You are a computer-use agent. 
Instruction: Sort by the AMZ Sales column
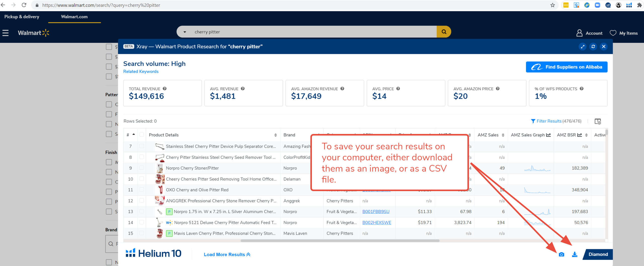pyautogui.click(x=503, y=135)
